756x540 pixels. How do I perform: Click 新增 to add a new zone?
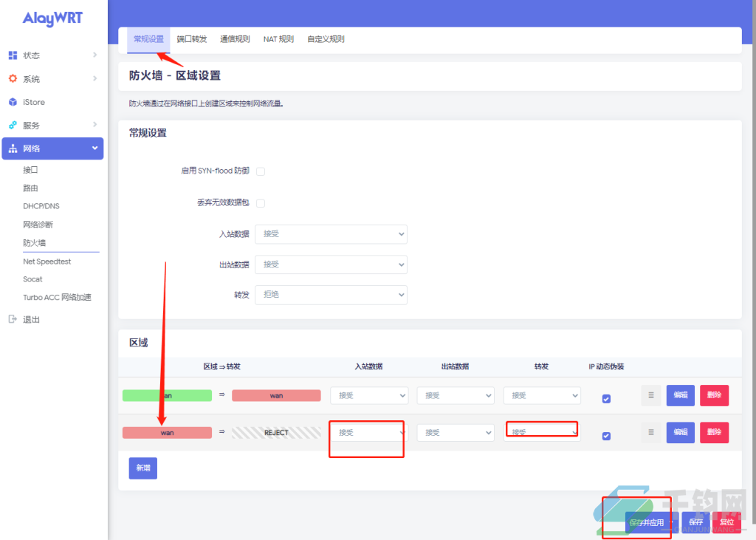click(x=142, y=468)
